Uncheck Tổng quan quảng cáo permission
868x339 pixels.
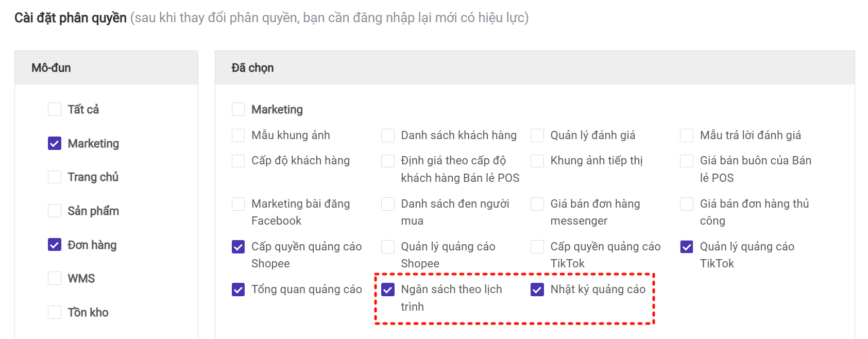(238, 290)
